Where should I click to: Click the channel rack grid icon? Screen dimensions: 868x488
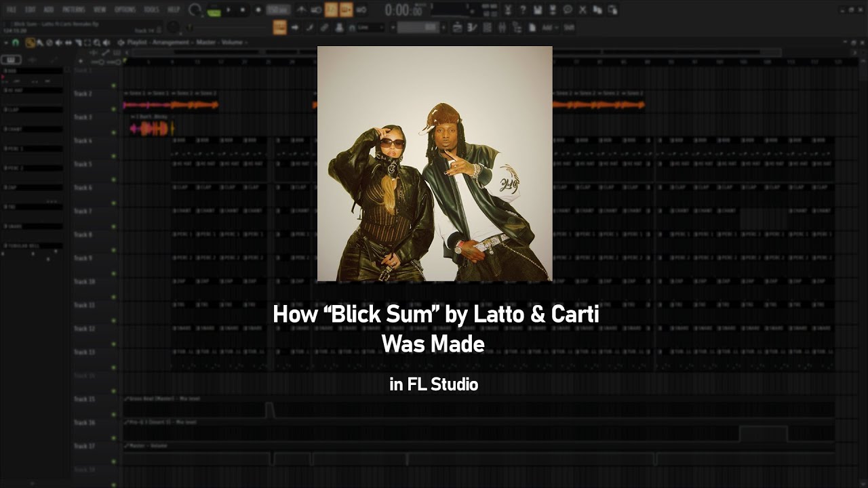[488, 27]
